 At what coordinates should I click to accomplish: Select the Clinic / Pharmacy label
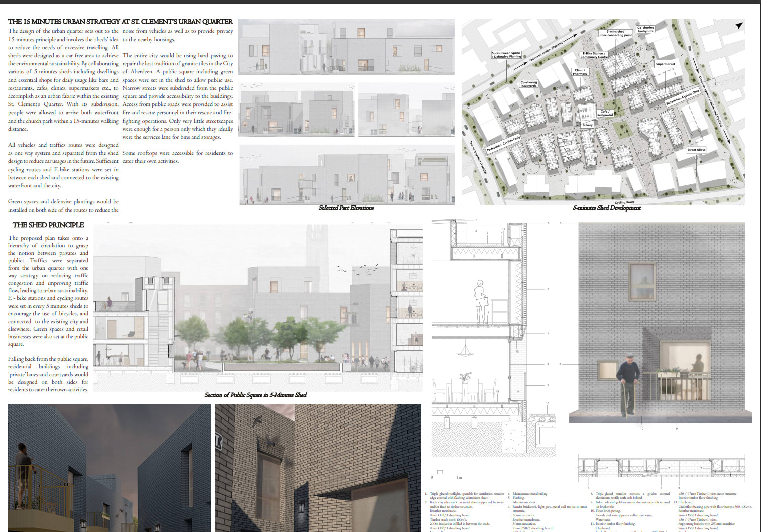point(580,72)
